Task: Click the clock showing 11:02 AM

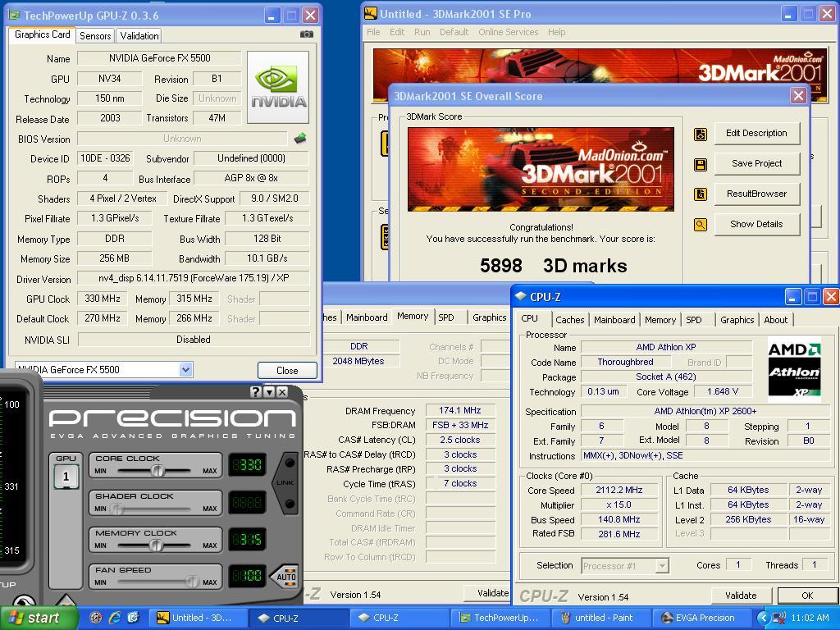Action: tap(810, 618)
